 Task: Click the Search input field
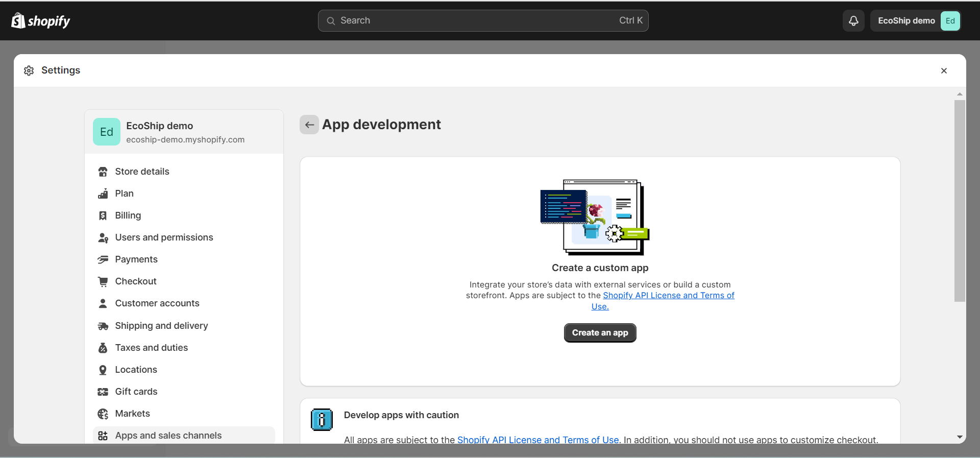(482, 21)
